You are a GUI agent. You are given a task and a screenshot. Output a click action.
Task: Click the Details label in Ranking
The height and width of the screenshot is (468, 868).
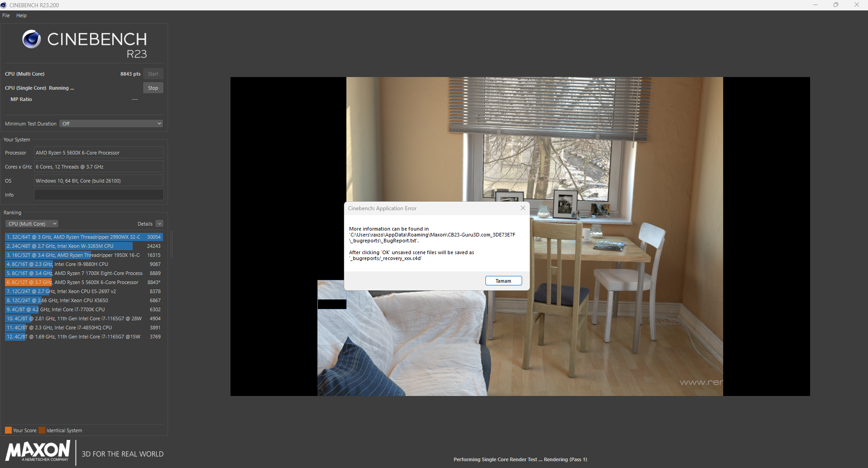click(145, 224)
